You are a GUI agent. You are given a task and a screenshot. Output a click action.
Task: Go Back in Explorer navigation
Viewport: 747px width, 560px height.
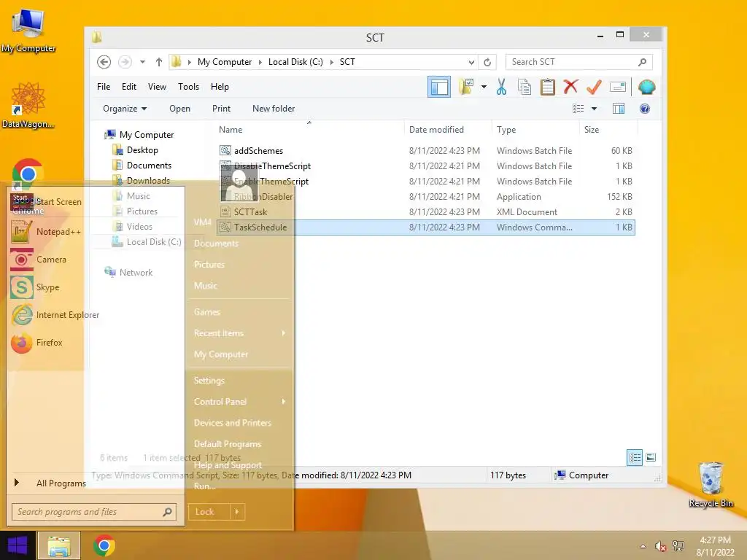pyautogui.click(x=104, y=62)
